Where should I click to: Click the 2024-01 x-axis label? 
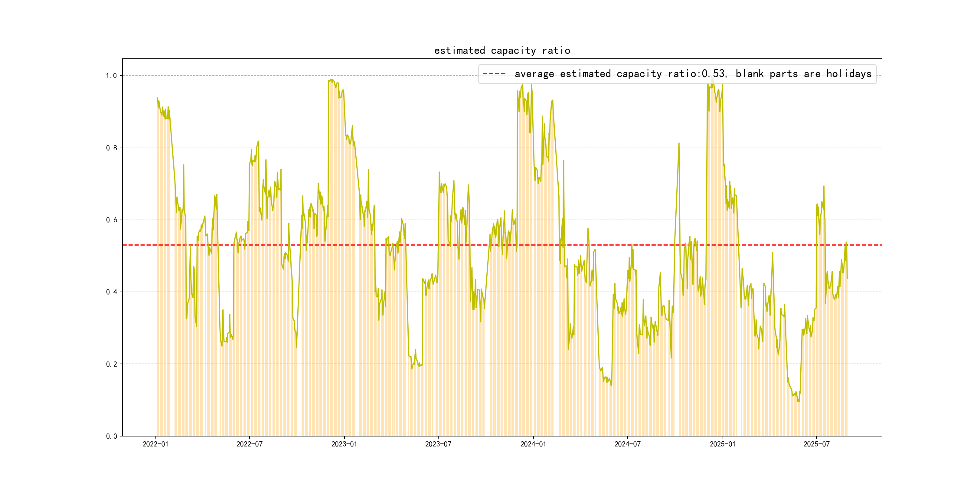(533, 444)
